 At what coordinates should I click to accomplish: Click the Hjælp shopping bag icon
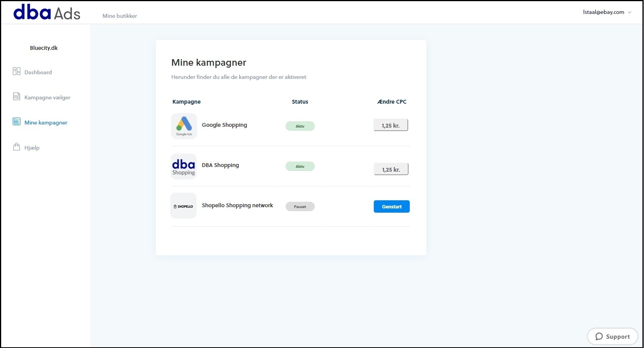point(17,147)
